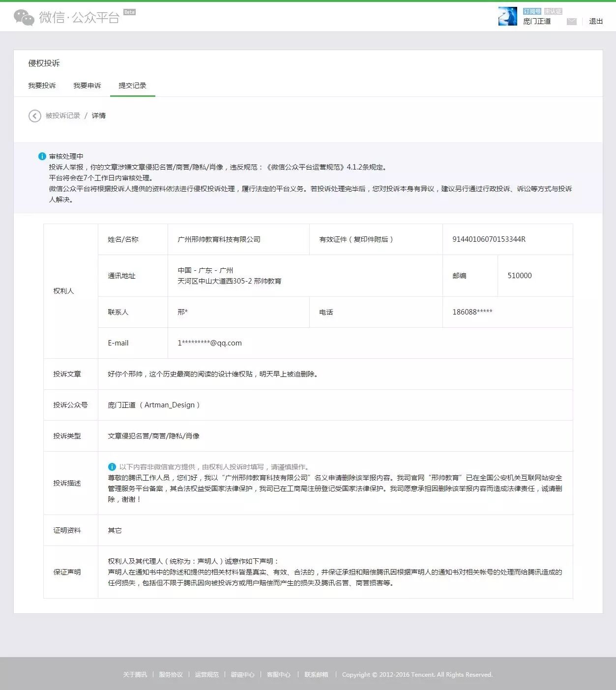Click the E-mail field label
Viewport: 616px width, 690px height.
118,343
